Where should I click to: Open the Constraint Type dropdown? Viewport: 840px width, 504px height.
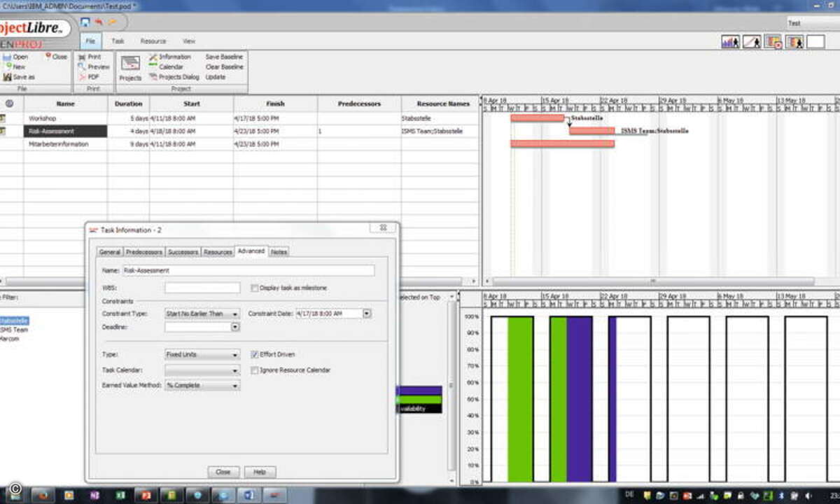point(202,314)
